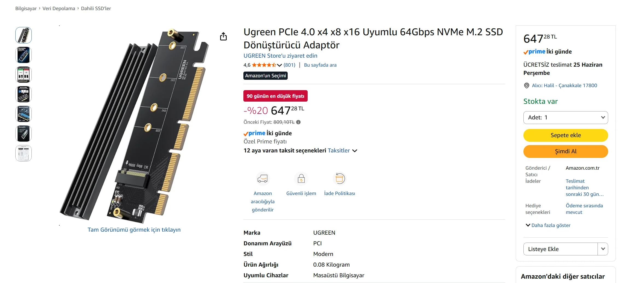
Task: Click the star rating icons
Action: (264, 65)
